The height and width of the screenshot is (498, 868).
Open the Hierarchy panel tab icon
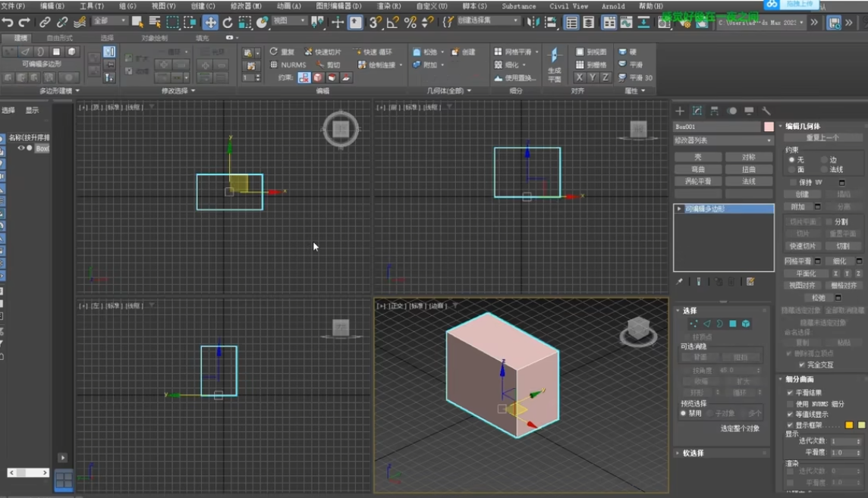tap(714, 111)
